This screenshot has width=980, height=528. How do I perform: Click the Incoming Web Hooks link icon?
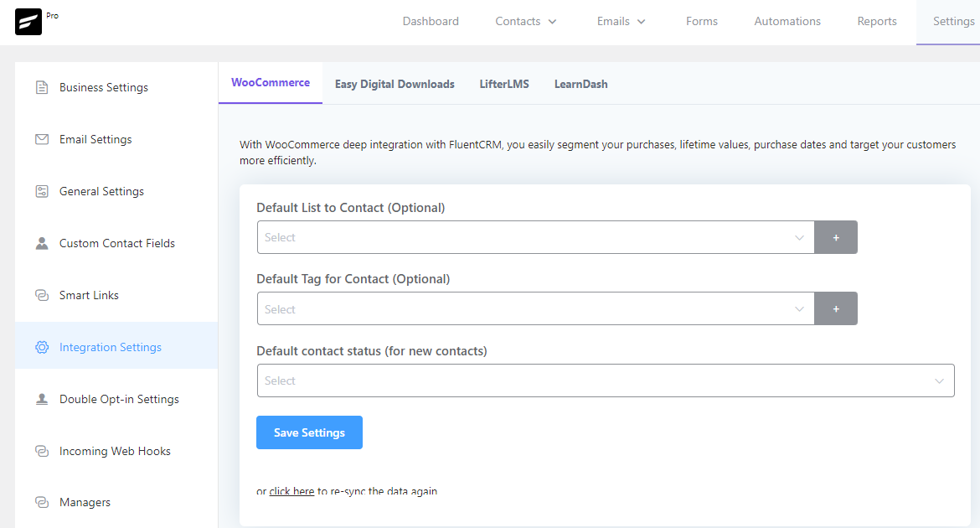click(42, 451)
